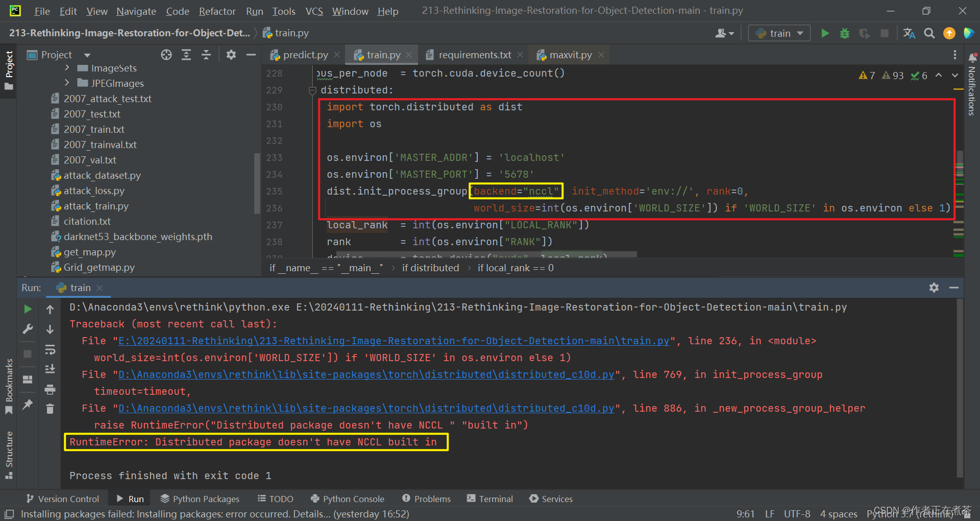Print console contents via printer icon
Viewport: 980px width, 521px height.
tap(50, 389)
